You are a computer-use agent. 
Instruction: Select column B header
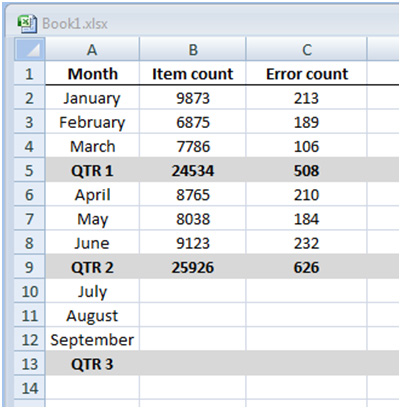pyautogui.click(x=193, y=49)
